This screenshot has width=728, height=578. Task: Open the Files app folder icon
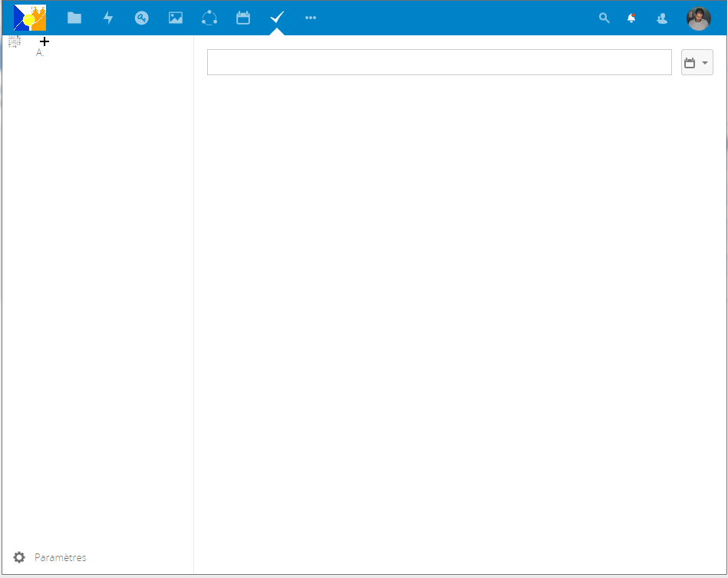(x=74, y=18)
